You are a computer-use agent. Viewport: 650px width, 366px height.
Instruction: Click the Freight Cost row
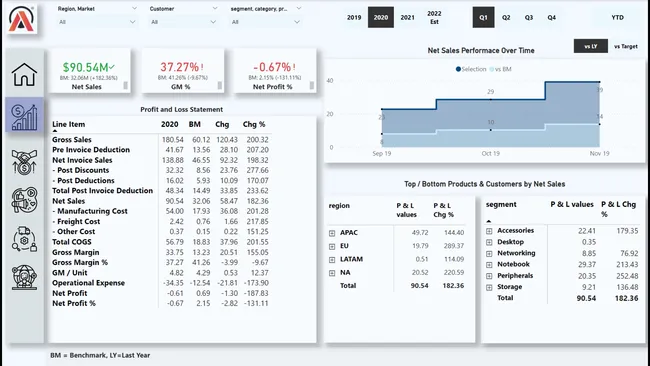click(161, 221)
